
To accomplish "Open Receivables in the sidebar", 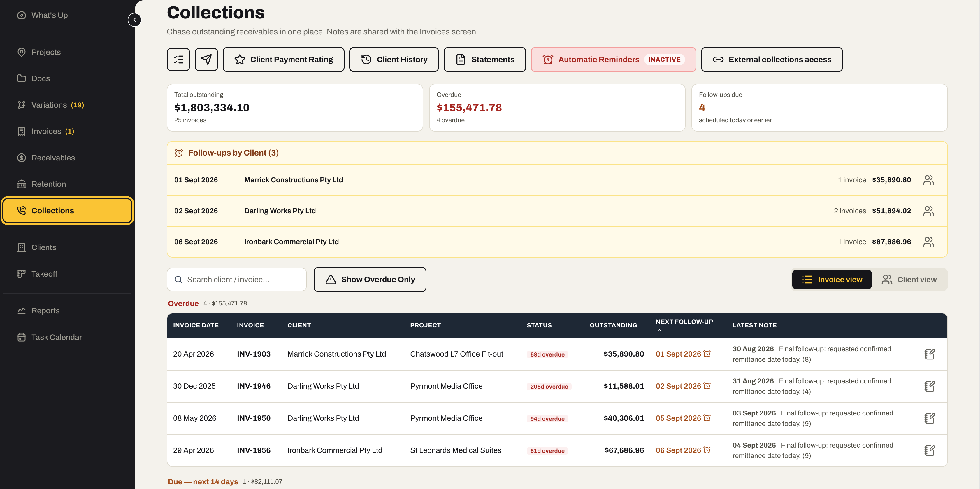I will 67,158.
